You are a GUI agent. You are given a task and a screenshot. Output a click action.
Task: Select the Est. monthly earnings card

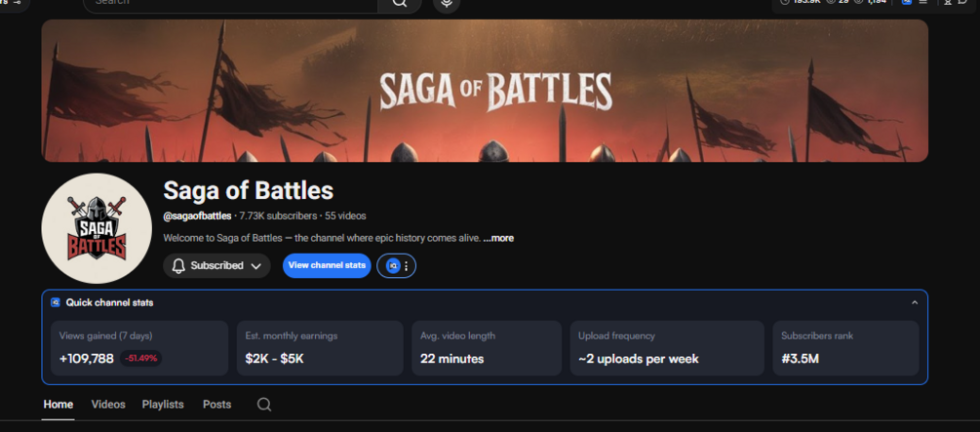tap(320, 348)
